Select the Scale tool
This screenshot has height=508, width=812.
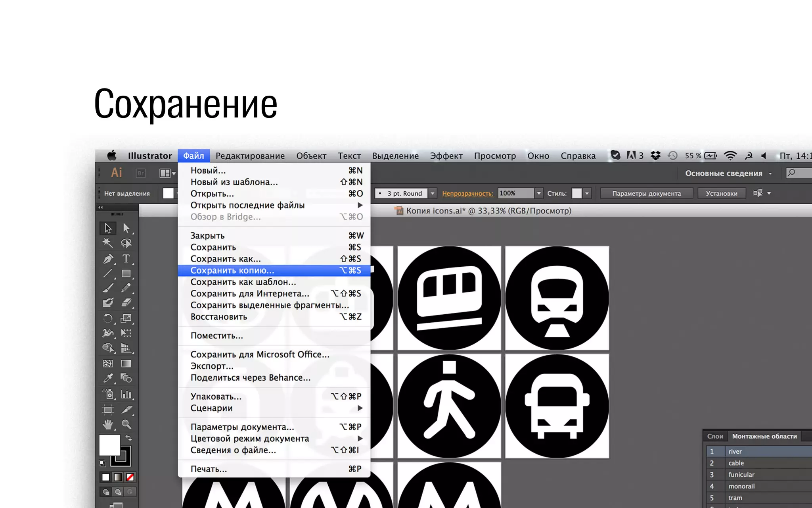pyautogui.click(x=126, y=318)
